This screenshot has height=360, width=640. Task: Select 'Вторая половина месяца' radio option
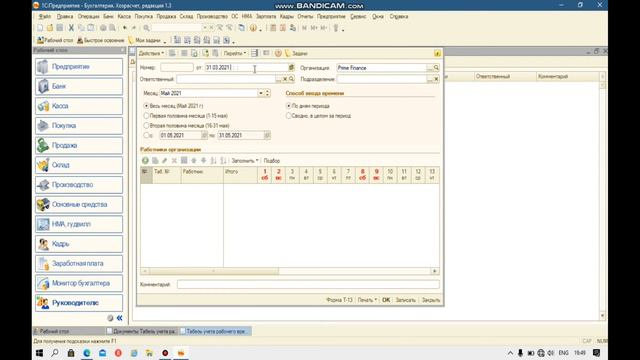click(146, 125)
